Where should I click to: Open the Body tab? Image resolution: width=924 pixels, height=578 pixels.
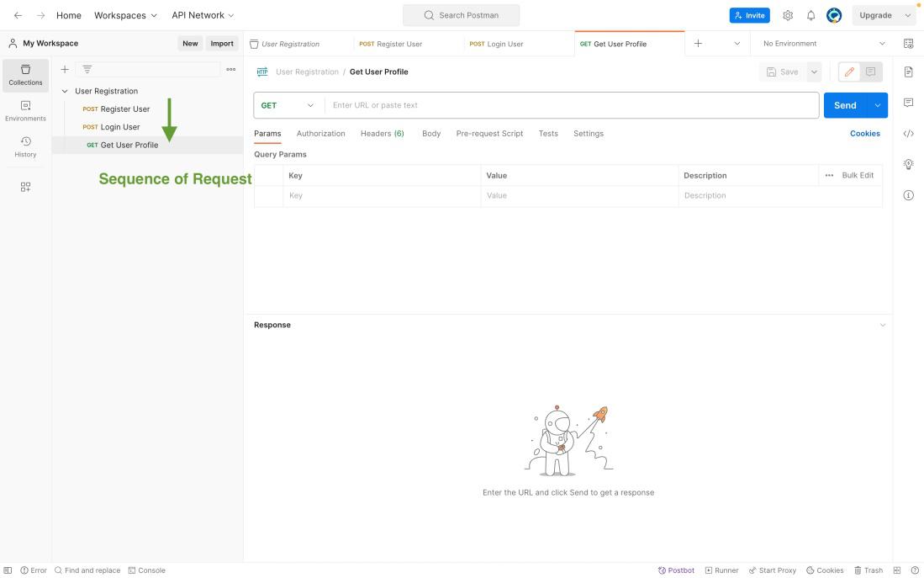(431, 133)
